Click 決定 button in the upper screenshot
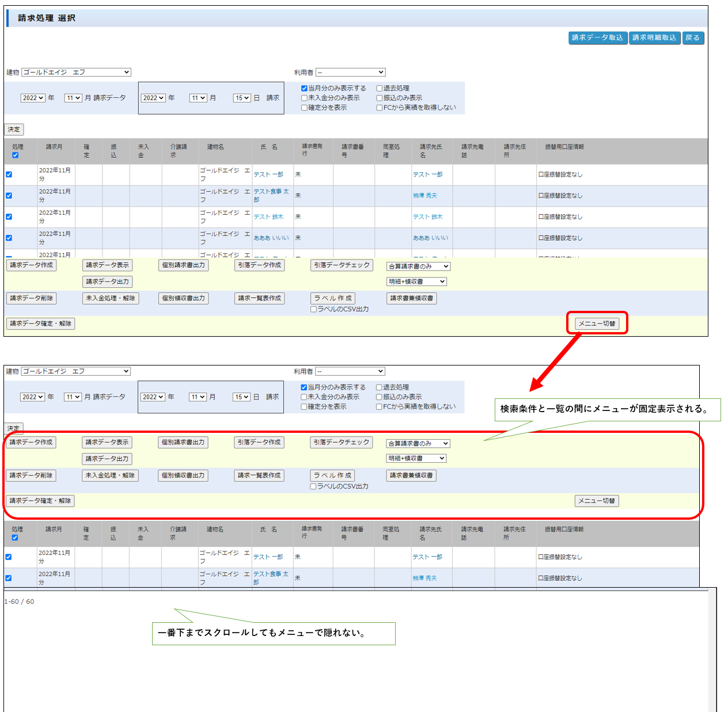Screen dimensions: 728x712 (14, 130)
